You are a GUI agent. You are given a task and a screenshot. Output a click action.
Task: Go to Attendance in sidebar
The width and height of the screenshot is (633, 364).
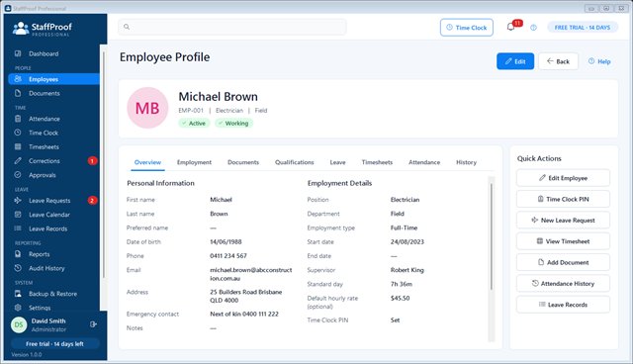coord(53,119)
